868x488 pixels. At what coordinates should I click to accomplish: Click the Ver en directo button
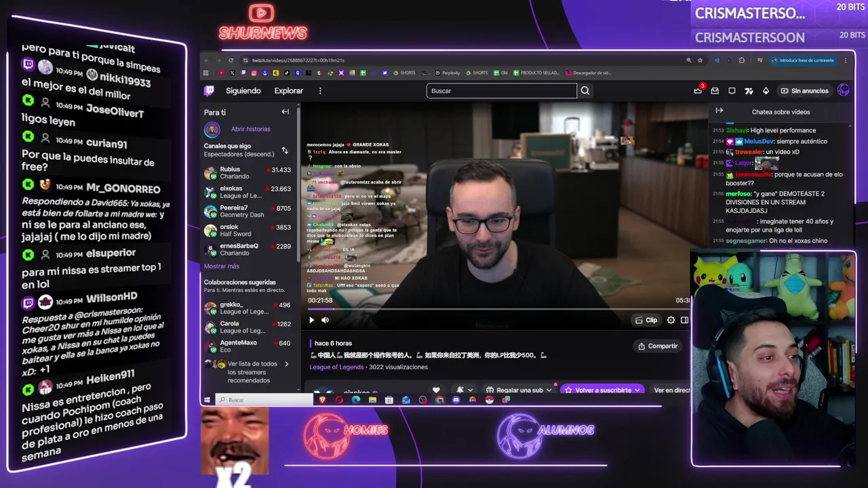(671, 390)
